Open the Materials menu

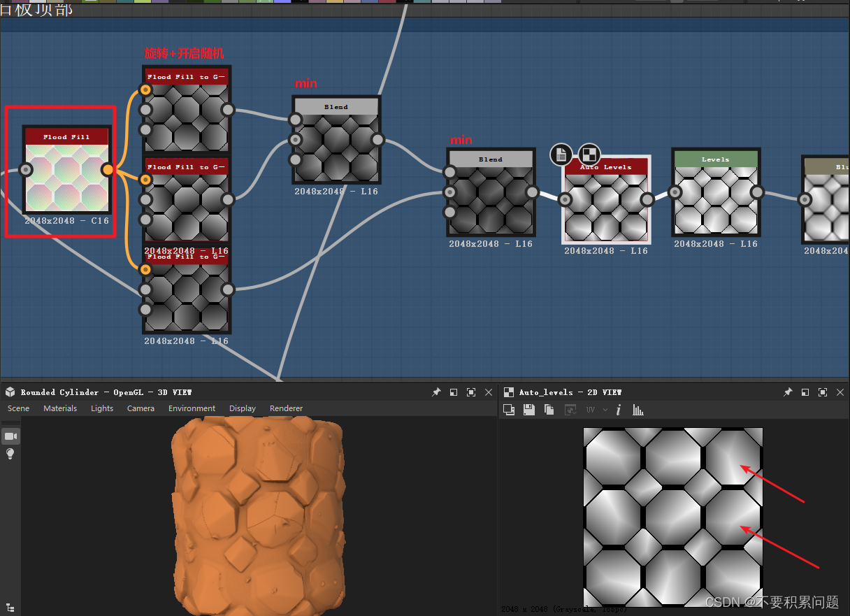pyautogui.click(x=60, y=408)
